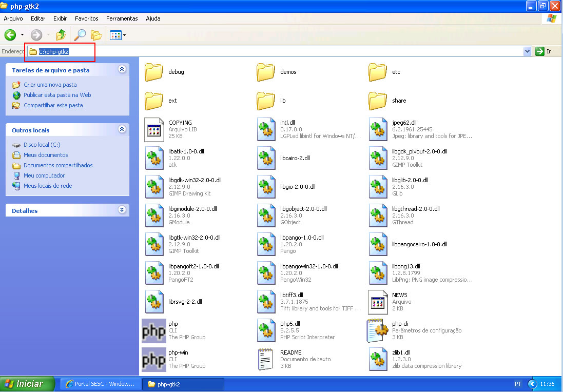Select the php CLI executable icon
The height and width of the screenshot is (392, 563).
point(153,330)
